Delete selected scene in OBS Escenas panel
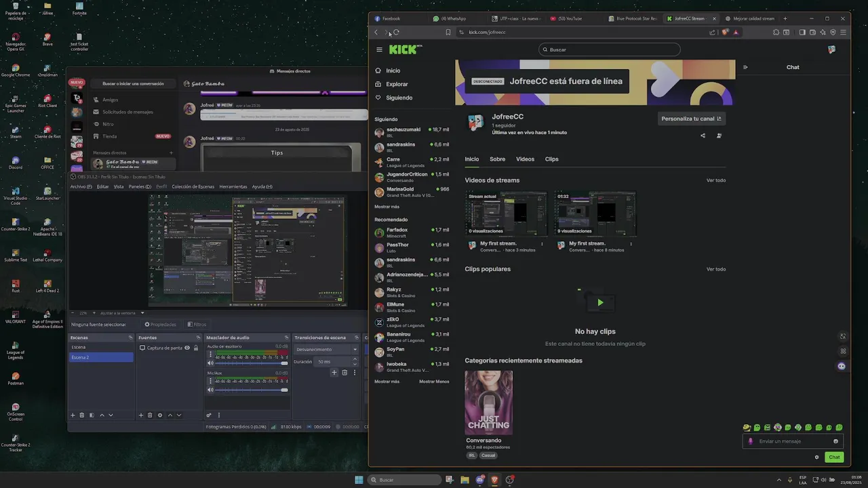The image size is (868, 488). click(x=82, y=415)
